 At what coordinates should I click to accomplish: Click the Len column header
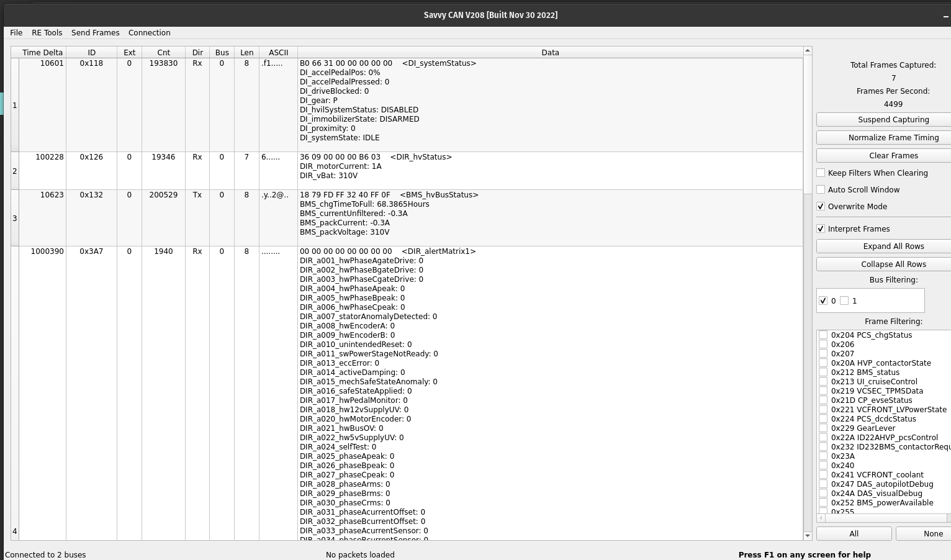click(x=246, y=53)
